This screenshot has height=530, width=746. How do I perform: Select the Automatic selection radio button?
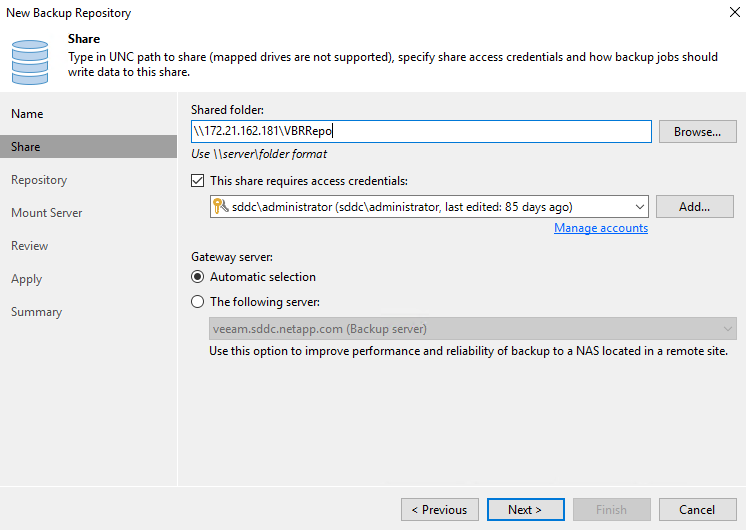(x=197, y=277)
